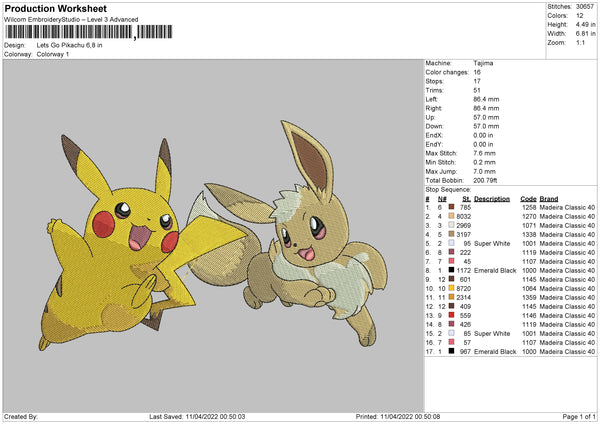
Task: Click the peach swatch for stop 2
Action: (x=453, y=215)
